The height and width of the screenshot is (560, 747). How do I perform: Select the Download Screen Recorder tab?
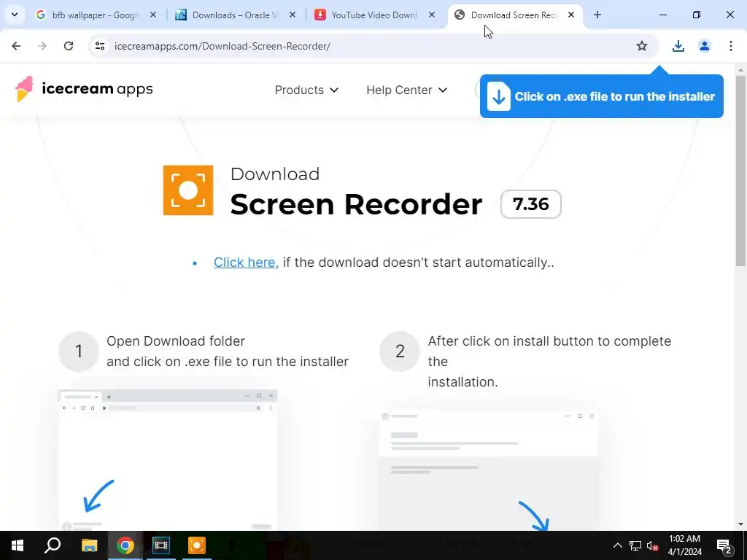[x=514, y=15]
